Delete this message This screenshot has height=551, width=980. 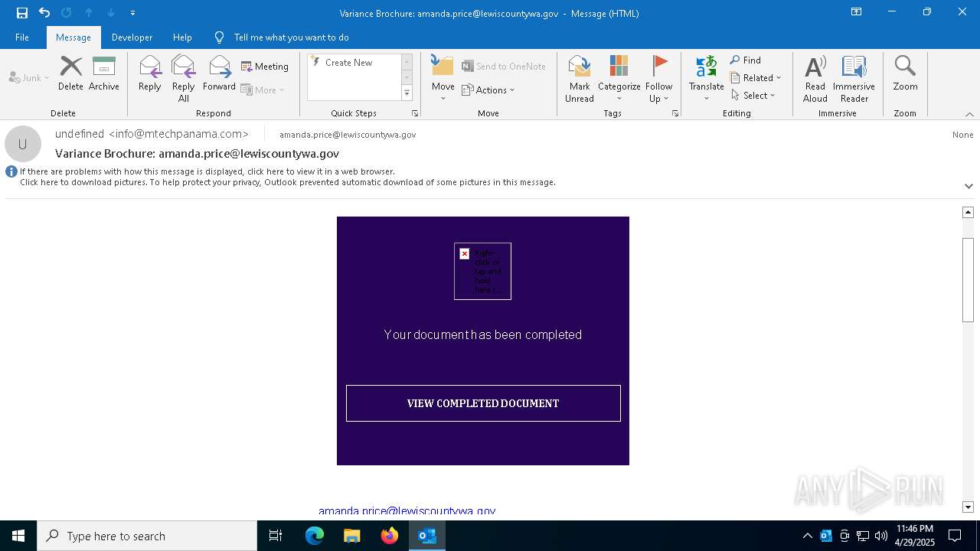pyautogui.click(x=70, y=74)
